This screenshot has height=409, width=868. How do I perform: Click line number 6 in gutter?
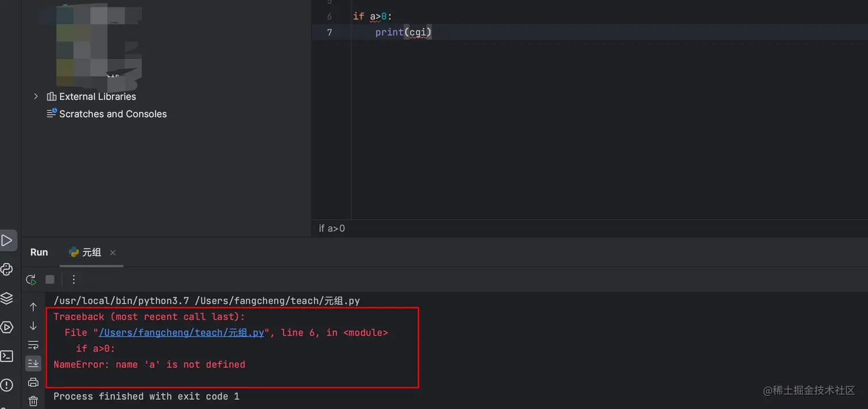coord(330,17)
